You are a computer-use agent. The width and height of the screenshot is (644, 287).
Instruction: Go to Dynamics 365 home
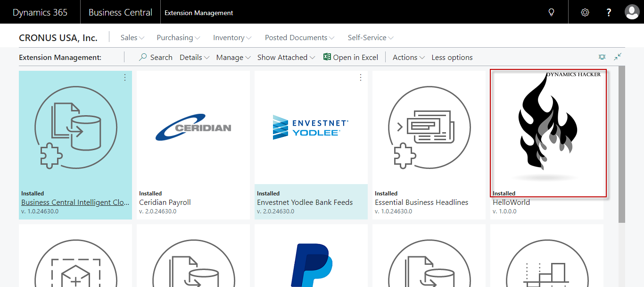(x=40, y=12)
